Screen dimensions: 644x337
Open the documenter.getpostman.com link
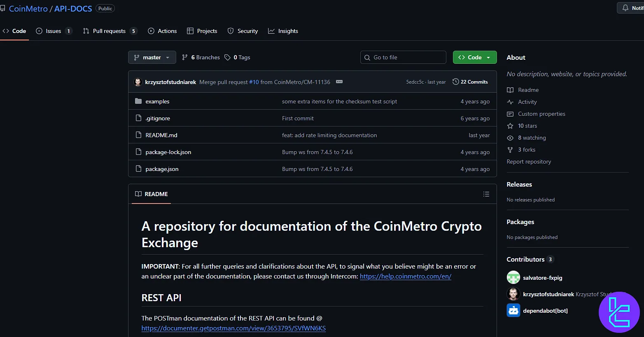233,328
